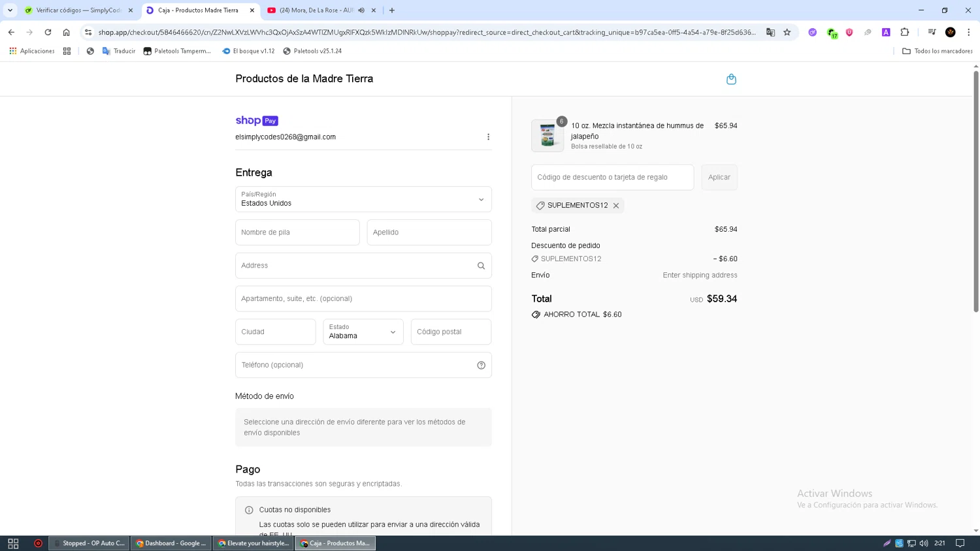
Task: Focus the Código de descuento o tarjeta field
Action: (613, 178)
